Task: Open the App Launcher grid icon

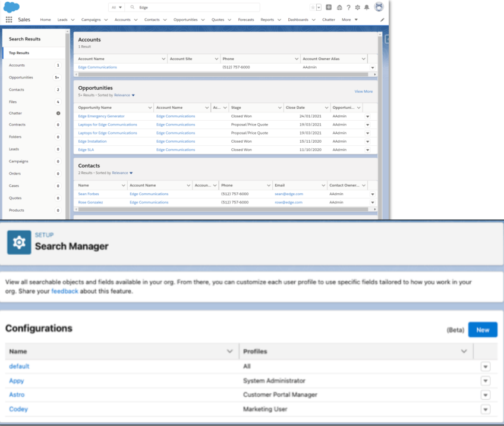Action: coord(9,20)
